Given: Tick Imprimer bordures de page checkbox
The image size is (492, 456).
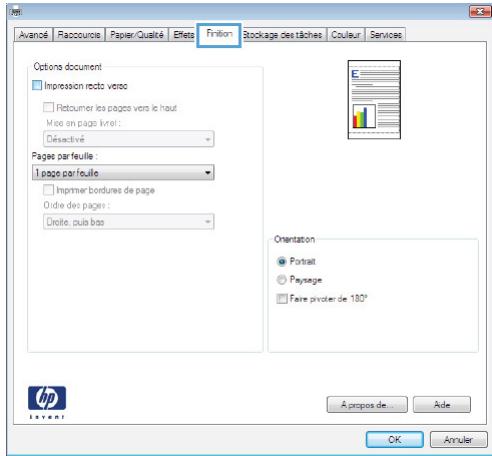Looking at the screenshot, I should tap(48, 190).
